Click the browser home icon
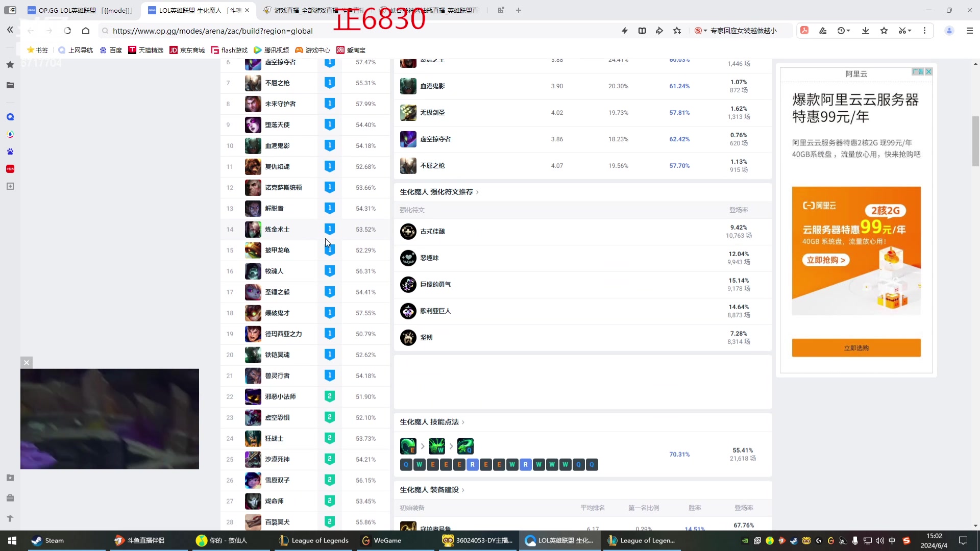This screenshot has height=551, width=980. (x=86, y=31)
